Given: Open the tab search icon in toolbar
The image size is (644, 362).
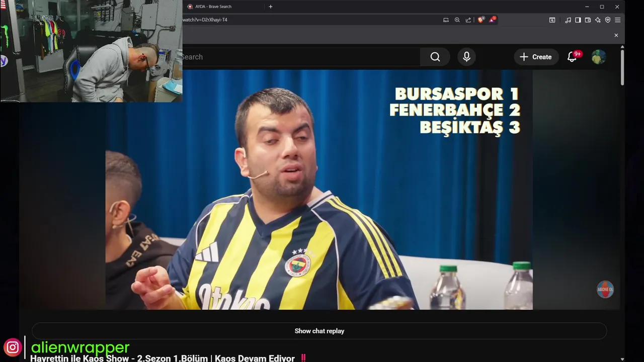Looking at the screenshot, I should (x=552, y=20).
